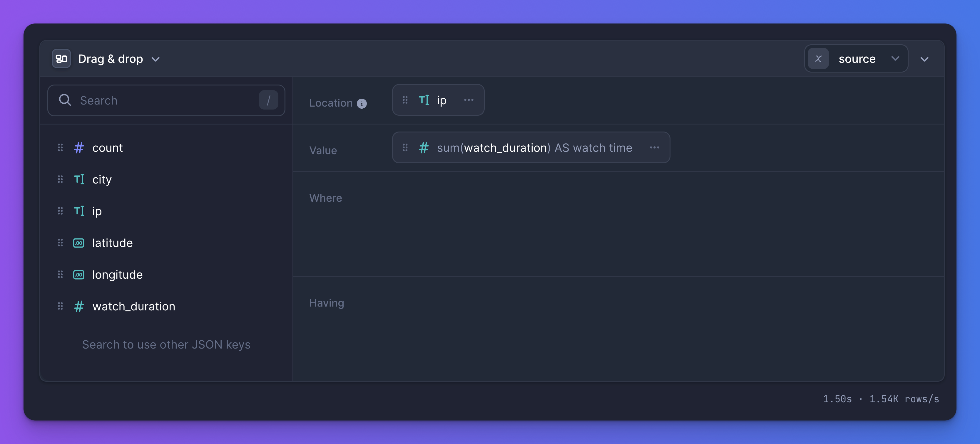This screenshot has height=444, width=980.
Task: Click the variable x icon beside source
Action: [818, 58]
